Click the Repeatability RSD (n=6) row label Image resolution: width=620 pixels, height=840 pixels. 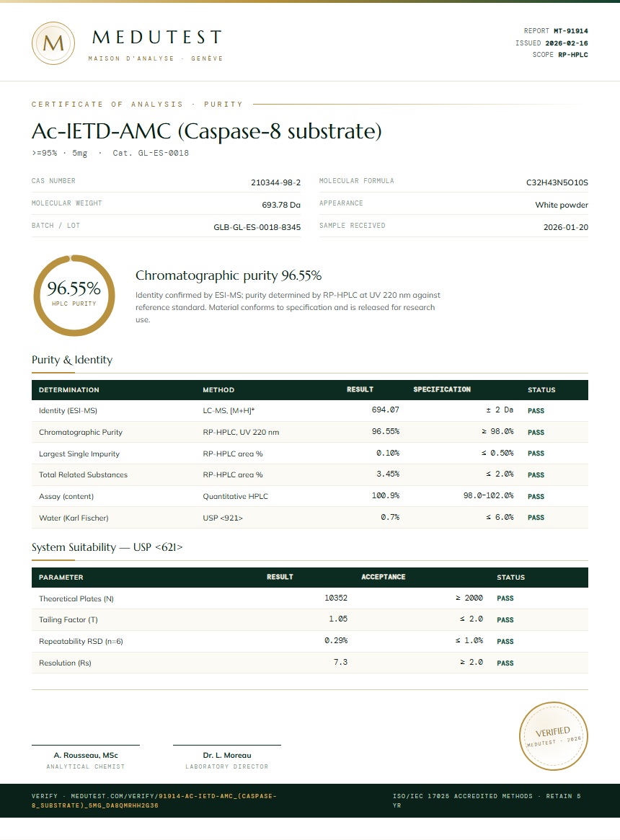pyautogui.click(x=81, y=641)
